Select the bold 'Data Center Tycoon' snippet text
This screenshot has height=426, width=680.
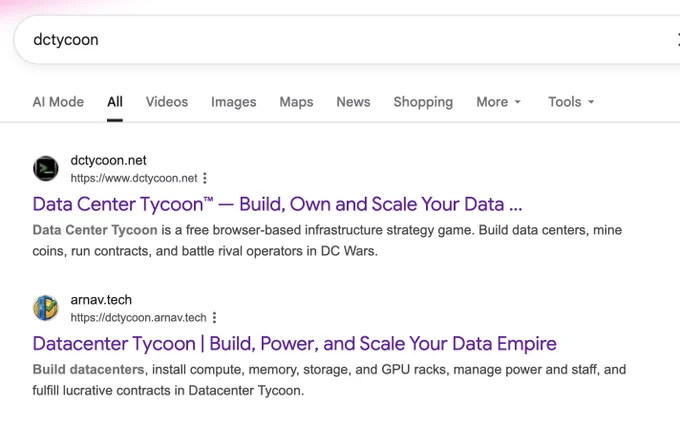click(95, 230)
